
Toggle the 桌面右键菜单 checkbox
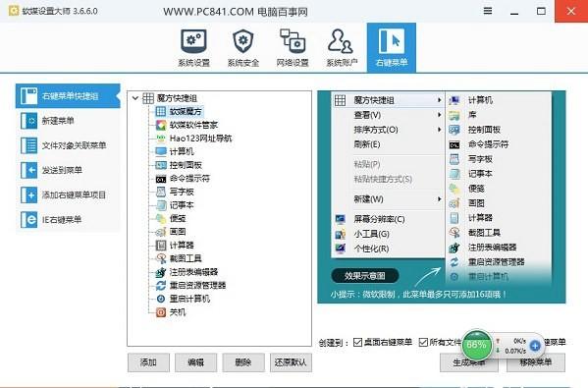pyautogui.click(x=357, y=342)
